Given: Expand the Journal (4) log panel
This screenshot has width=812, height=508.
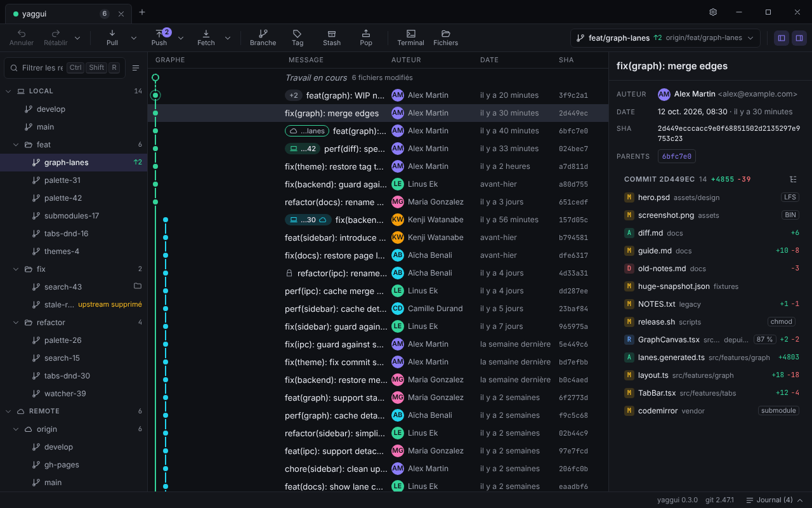Looking at the screenshot, I should click(775, 500).
